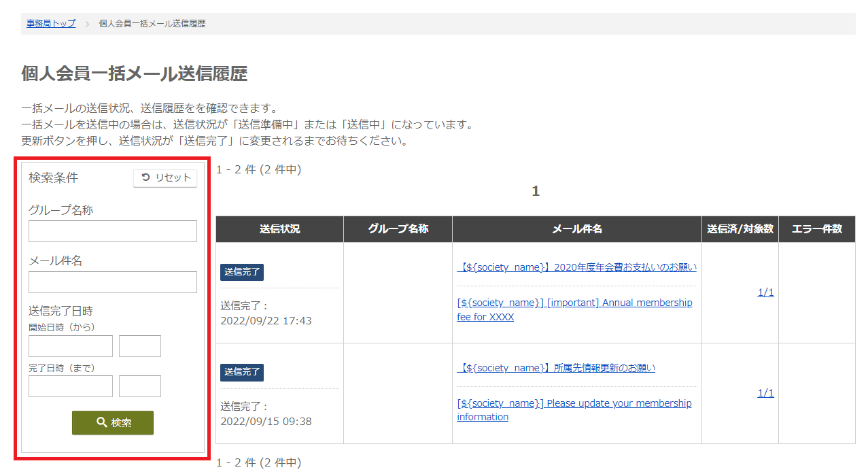Open the 所属先情報更新のお願い mail link
Viewport: 868px width, 474px height.
pyautogui.click(x=556, y=368)
